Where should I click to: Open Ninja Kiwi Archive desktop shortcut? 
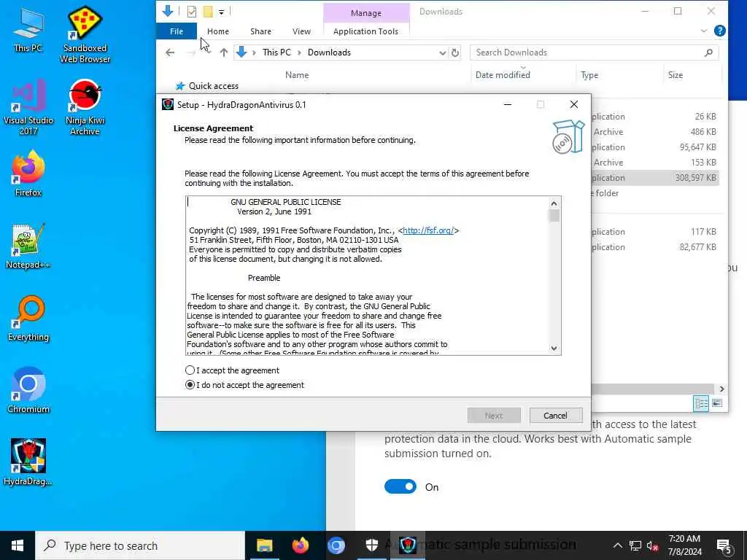pyautogui.click(x=85, y=106)
